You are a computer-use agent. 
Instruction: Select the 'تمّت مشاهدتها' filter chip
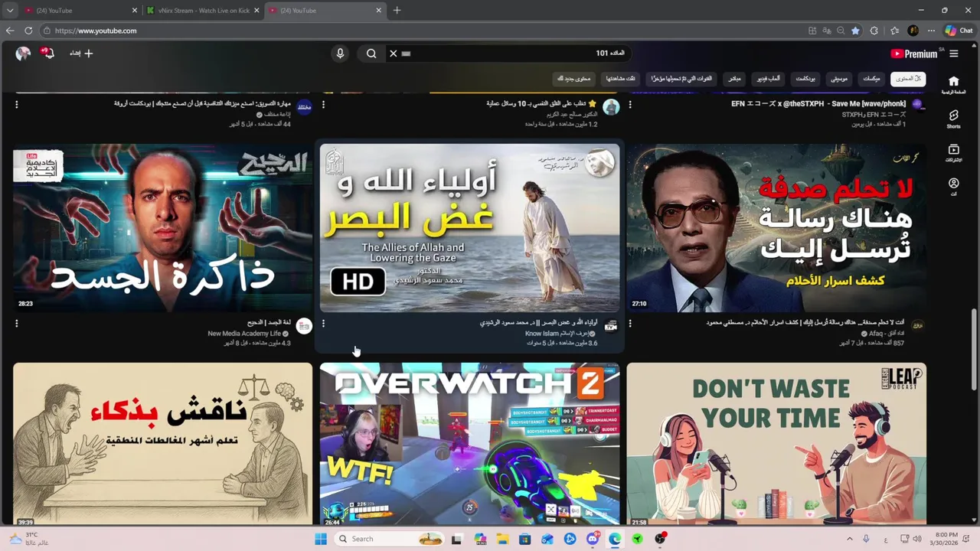tap(620, 78)
